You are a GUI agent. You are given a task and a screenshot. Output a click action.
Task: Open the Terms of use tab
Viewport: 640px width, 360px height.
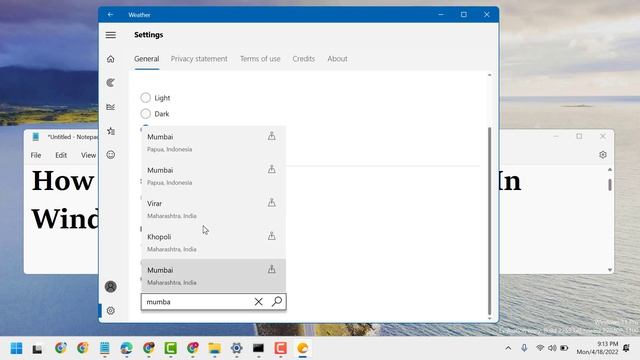(x=260, y=59)
